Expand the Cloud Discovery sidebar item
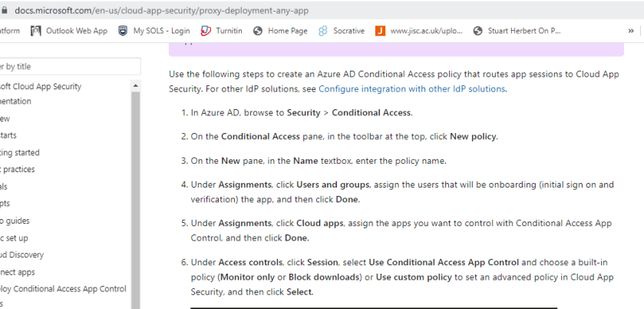644x309 pixels. 21,255
